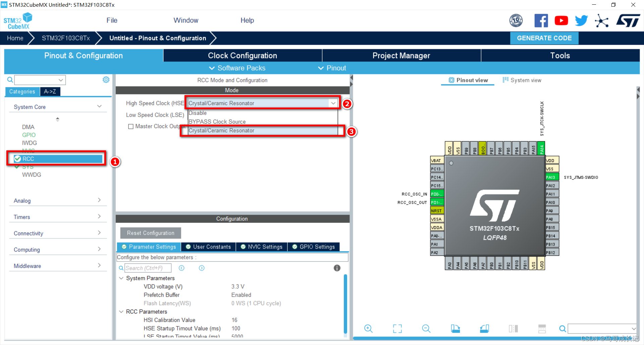
Task: Click the Reset Configuration button
Action: point(151,233)
